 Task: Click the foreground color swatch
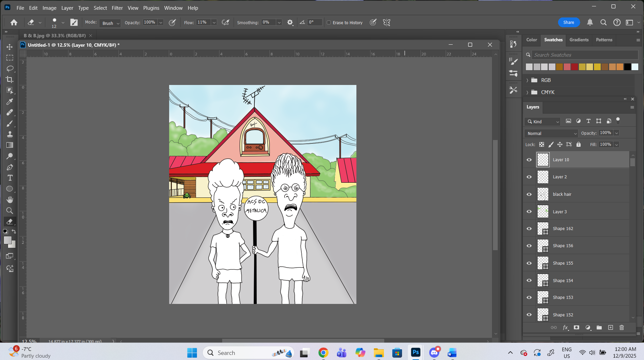(x=8, y=240)
